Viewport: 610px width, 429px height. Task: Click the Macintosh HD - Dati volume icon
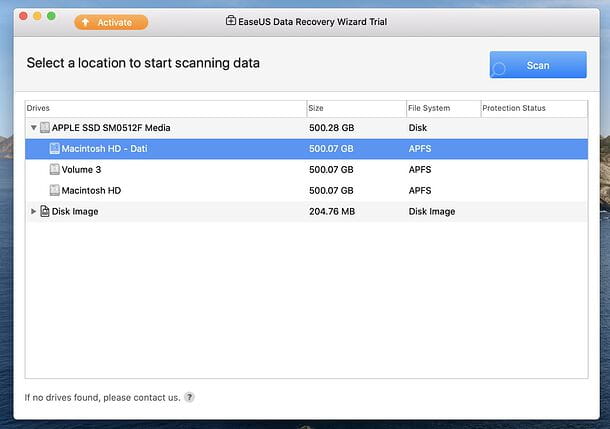point(54,149)
